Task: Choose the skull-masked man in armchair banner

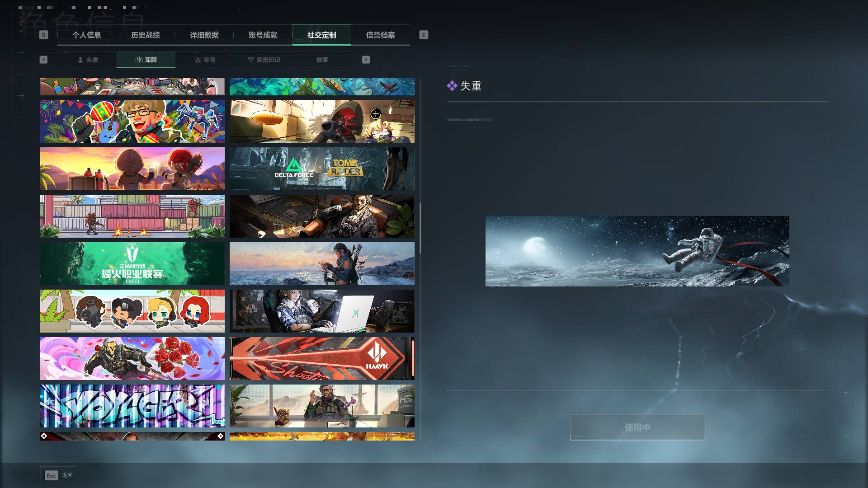Action: coord(322,216)
